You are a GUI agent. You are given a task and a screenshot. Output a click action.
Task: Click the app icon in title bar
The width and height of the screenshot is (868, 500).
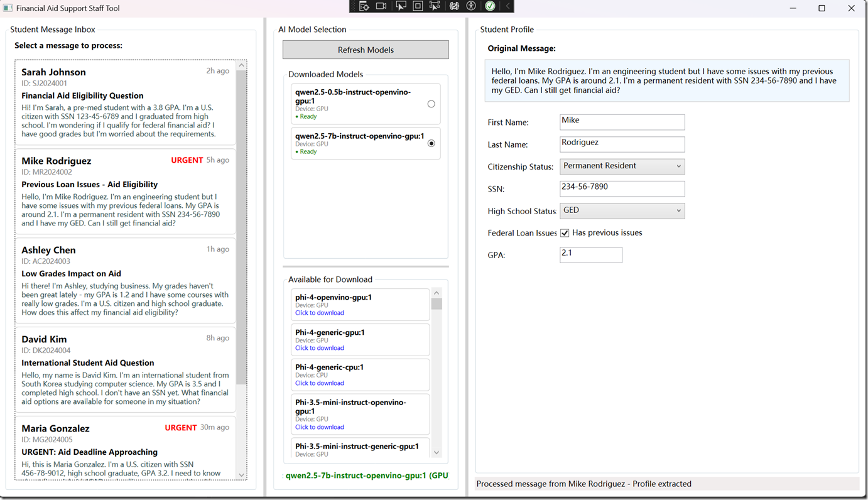click(x=8, y=8)
